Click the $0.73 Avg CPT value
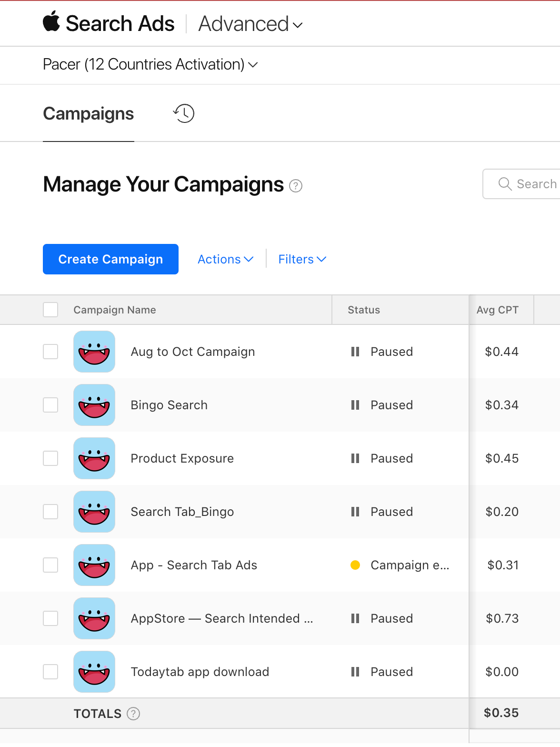This screenshot has width=560, height=747. 502,618
